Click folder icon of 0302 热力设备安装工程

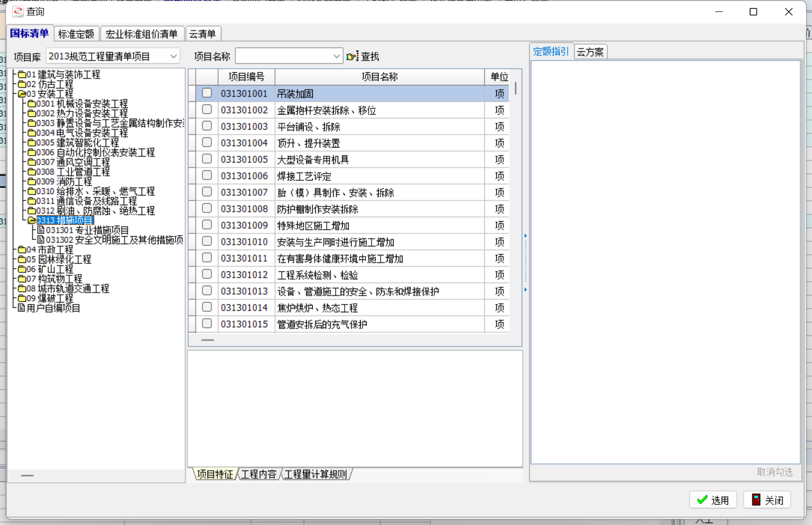31,114
